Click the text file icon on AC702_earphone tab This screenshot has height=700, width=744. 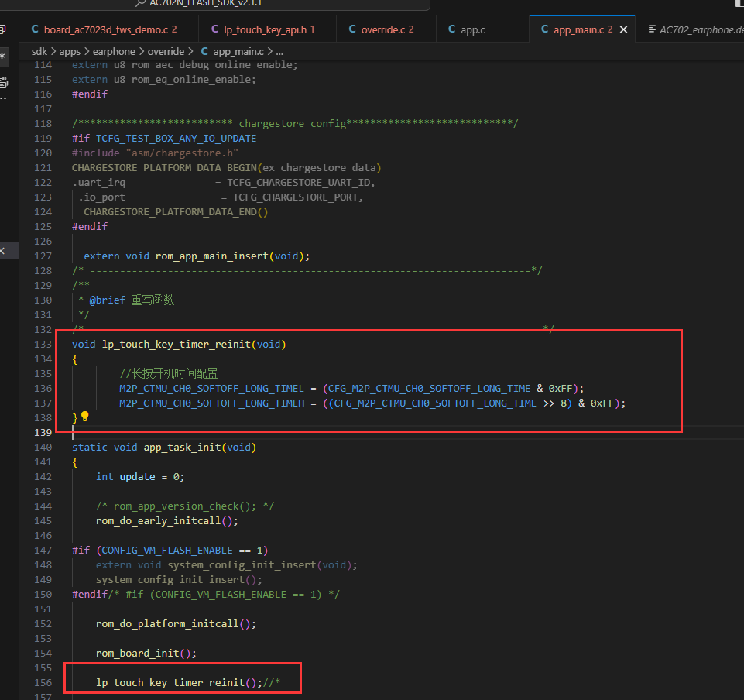click(653, 29)
